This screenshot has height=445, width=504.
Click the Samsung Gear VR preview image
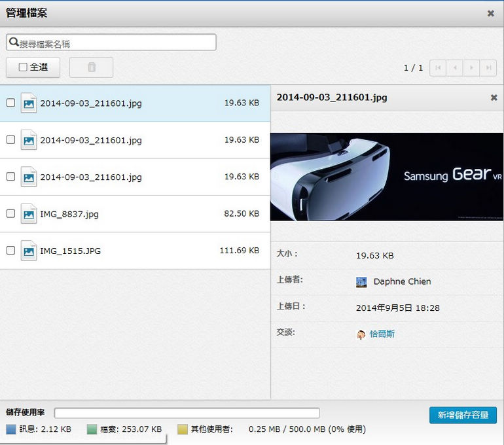(387, 177)
